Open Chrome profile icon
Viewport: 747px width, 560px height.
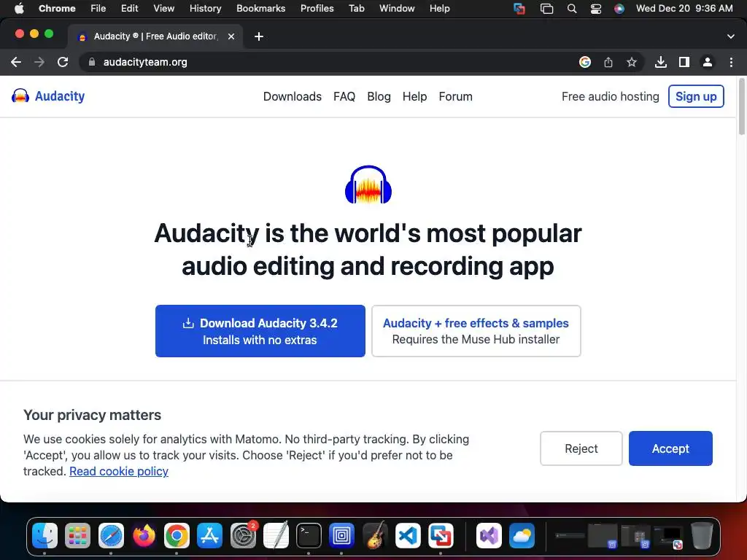pos(708,62)
